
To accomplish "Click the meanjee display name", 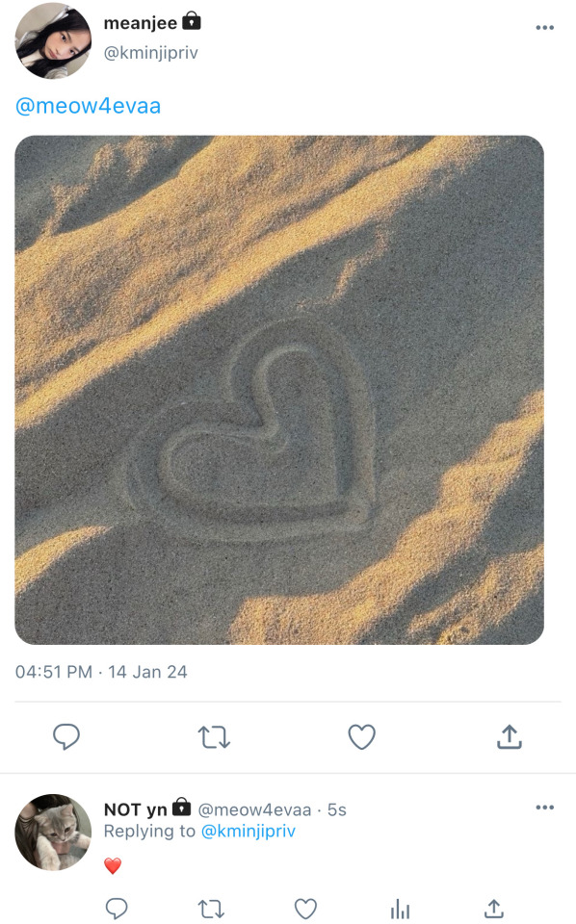I will [x=141, y=23].
